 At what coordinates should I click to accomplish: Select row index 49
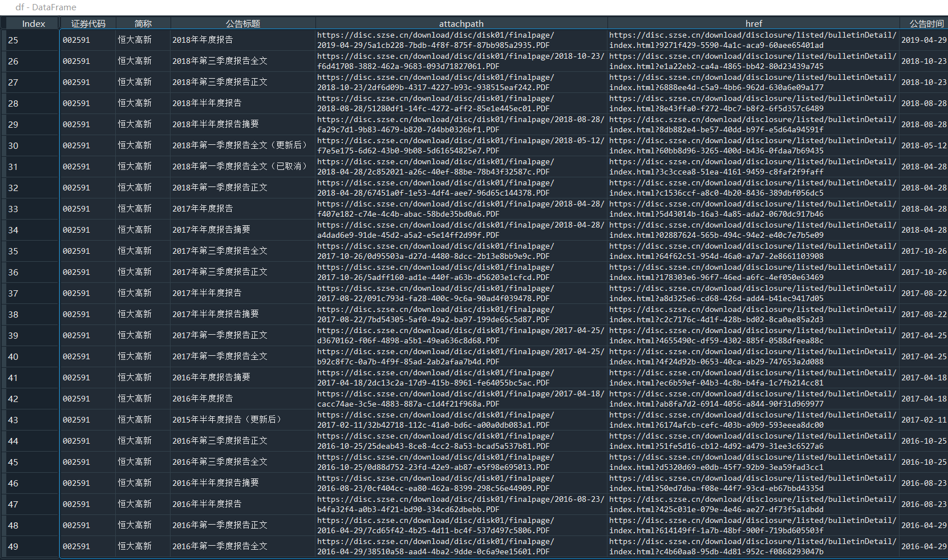(x=32, y=546)
